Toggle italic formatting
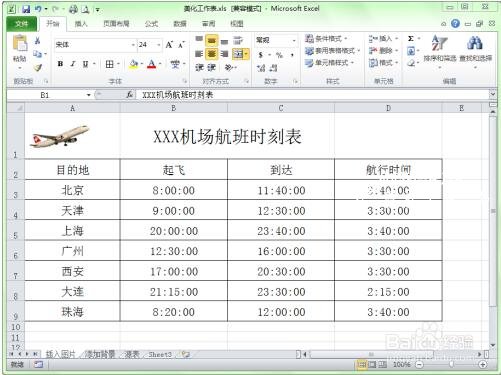The height and width of the screenshot is (375, 501). point(73,64)
